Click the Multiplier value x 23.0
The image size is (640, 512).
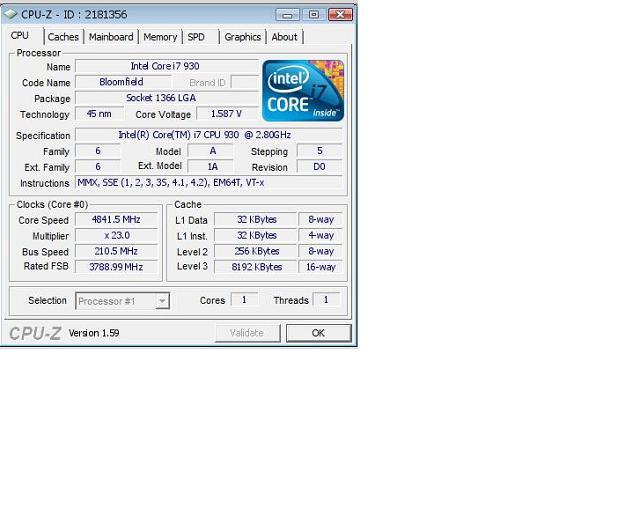click(x=116, y=236)
